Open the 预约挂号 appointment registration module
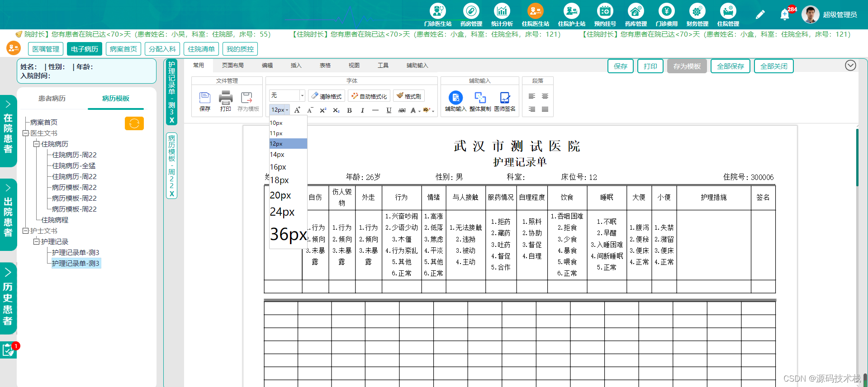The image size is (868, 387). pos(605,14)
